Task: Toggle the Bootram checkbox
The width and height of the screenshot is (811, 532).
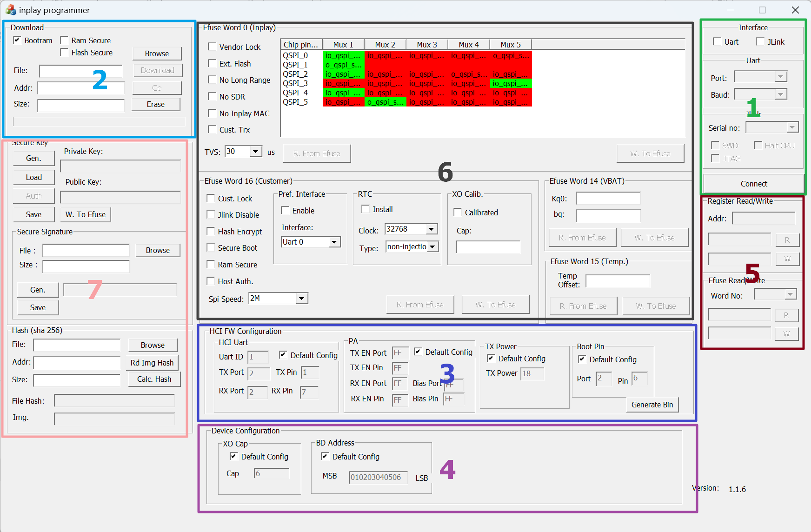Action: [17, 40]
